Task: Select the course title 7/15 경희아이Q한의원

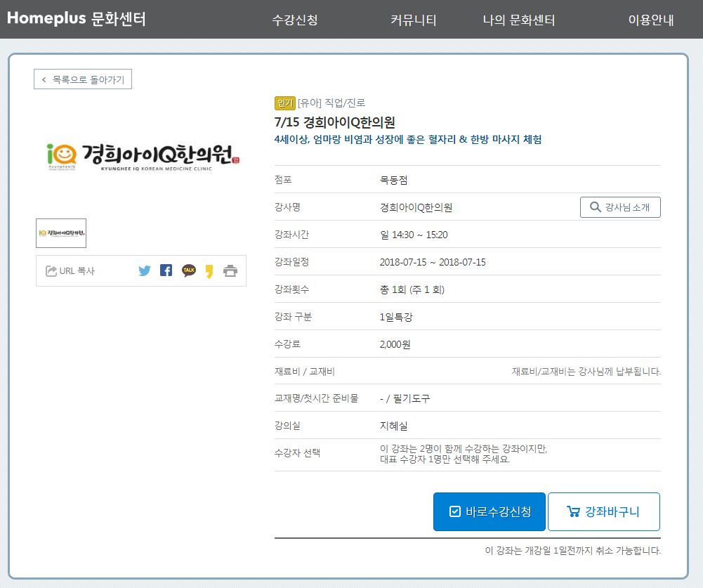Action: pos(334,122)
